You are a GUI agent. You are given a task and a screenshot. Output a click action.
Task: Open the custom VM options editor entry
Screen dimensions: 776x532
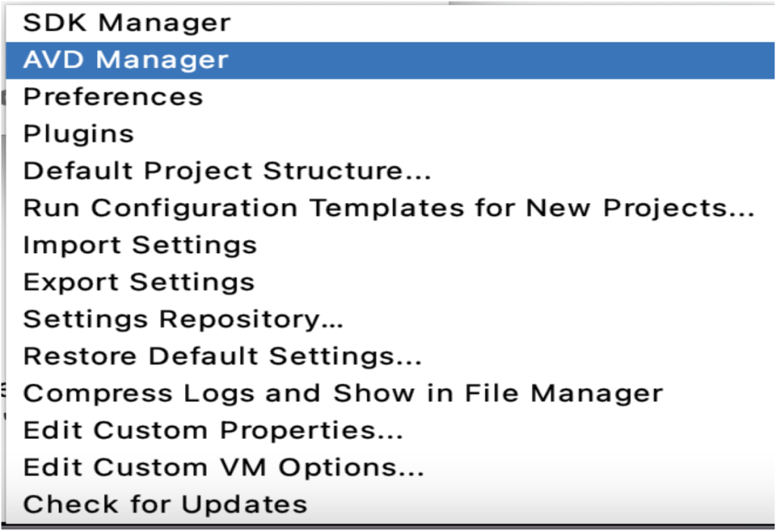[224, 467]
